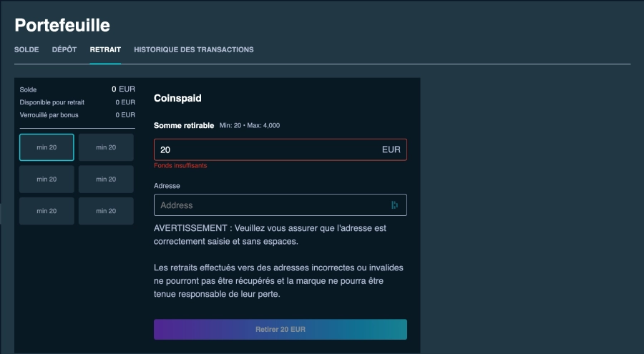The width and height of the screenshot is (644, 354).
Task: Switch to the SOLDE tab
Action: (26, 49)
